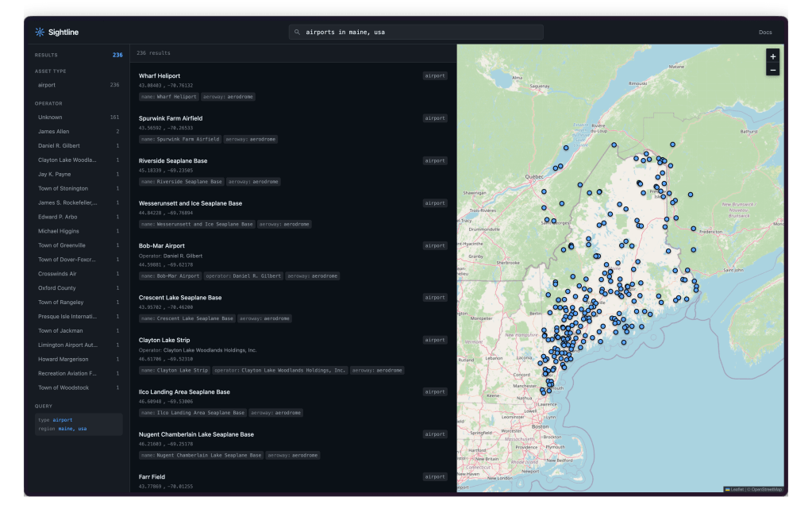Filter by operator Crosswinds Air

(x=78, y=274)
